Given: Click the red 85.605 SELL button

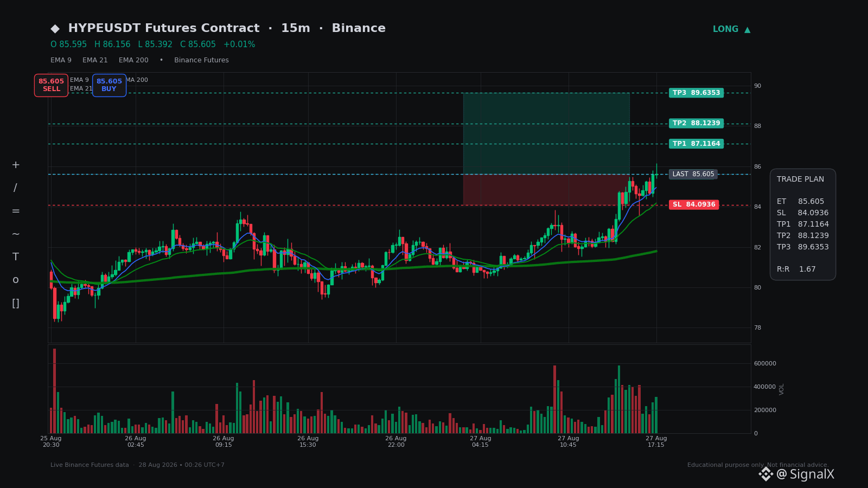Looking at the screenshot, I should 51,85.
